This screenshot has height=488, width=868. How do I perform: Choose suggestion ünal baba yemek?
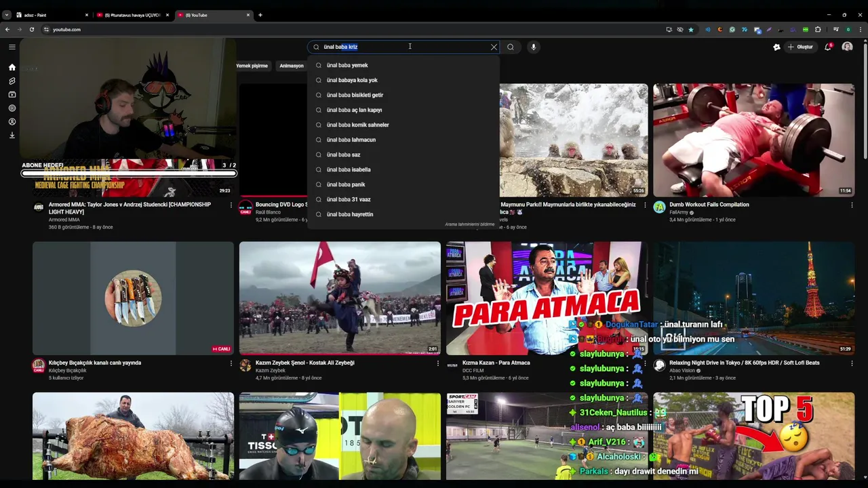click(x=403, y=65)
